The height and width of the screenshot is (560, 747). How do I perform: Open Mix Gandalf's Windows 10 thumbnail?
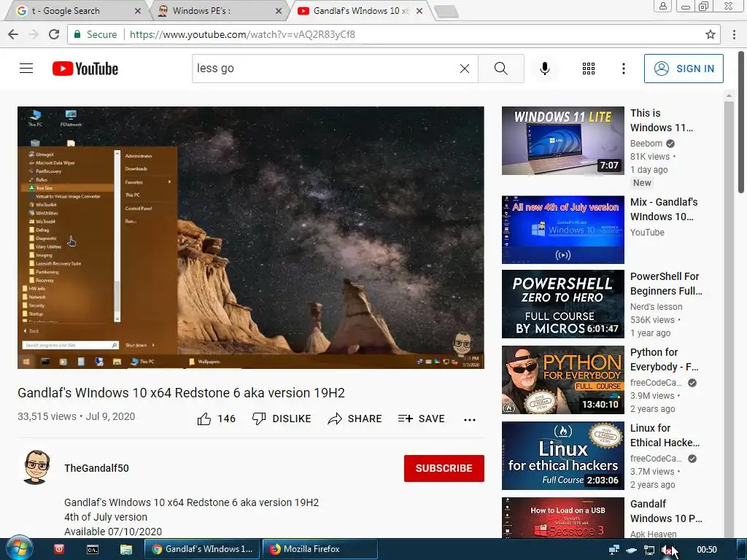[x=562, y=230]
